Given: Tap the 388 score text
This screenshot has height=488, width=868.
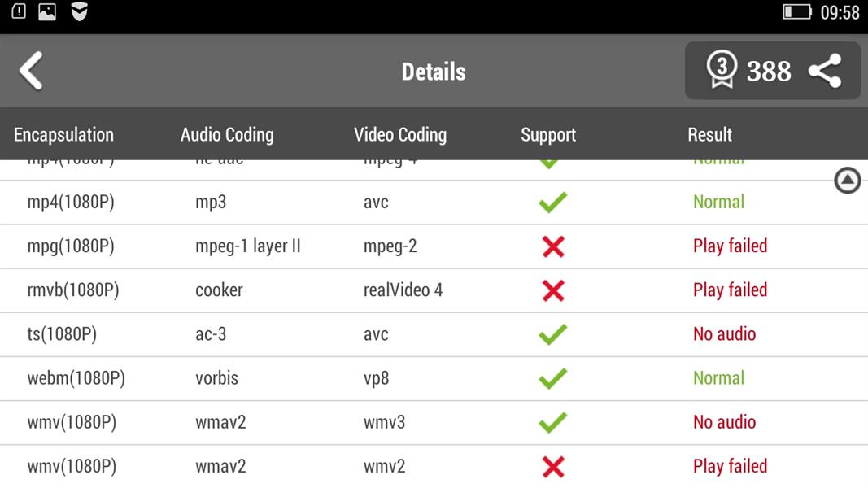Looking at the screenshot, I should 768,72.
